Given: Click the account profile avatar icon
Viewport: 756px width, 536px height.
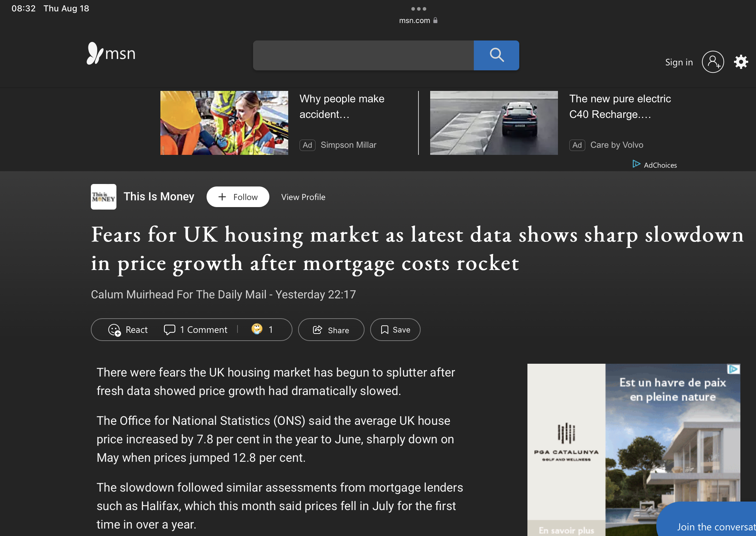Looking at the screenshot, I should click(713, 62).
